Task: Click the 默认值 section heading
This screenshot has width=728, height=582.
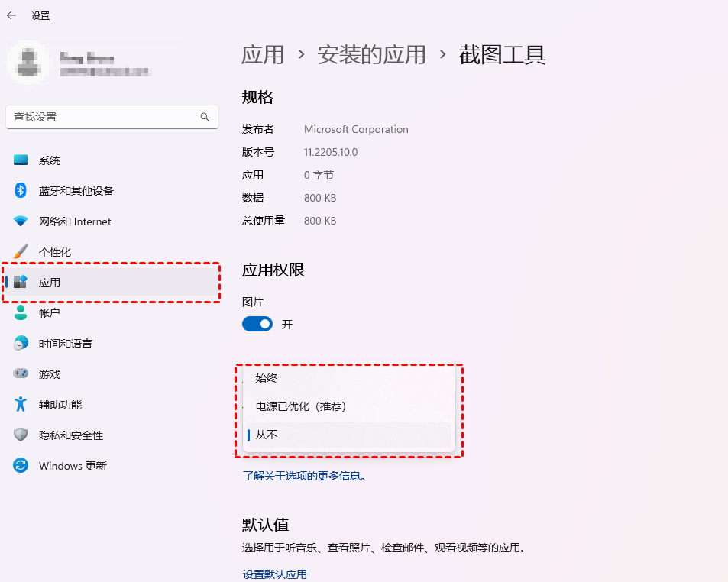Action: tap(265, 525)
